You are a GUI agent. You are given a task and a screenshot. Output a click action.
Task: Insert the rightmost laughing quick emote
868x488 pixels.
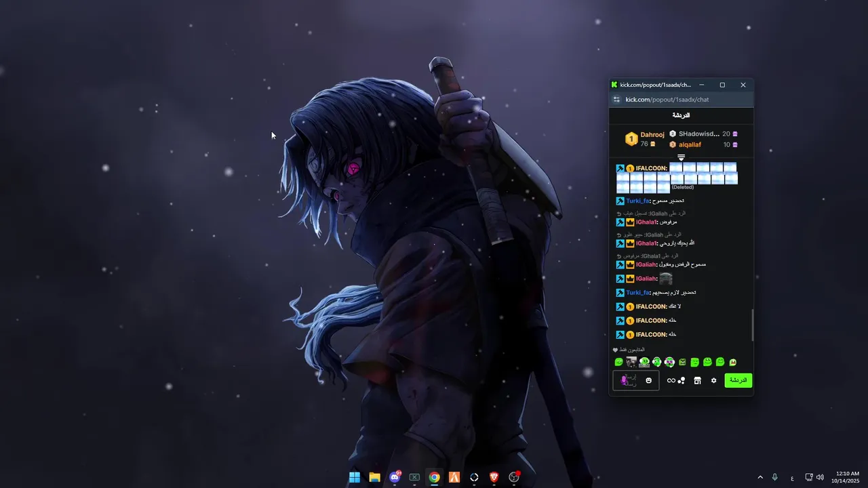click(x=732, y=363)
